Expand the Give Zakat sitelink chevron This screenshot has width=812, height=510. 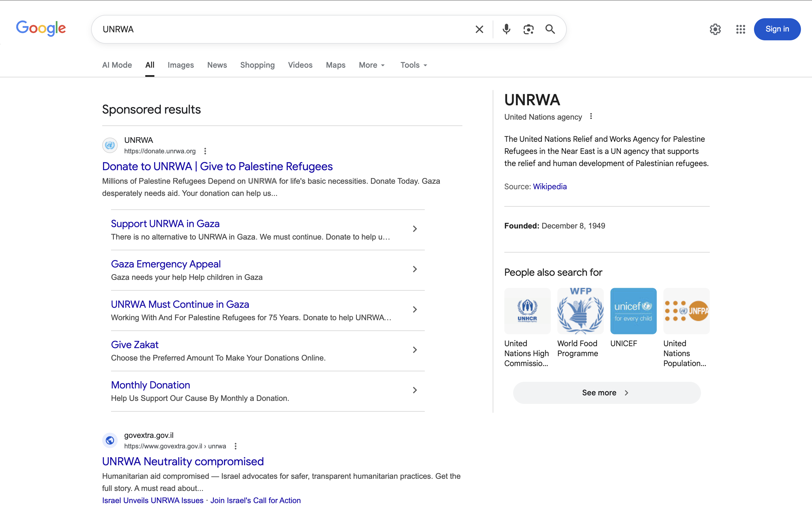tap(415, 350)
